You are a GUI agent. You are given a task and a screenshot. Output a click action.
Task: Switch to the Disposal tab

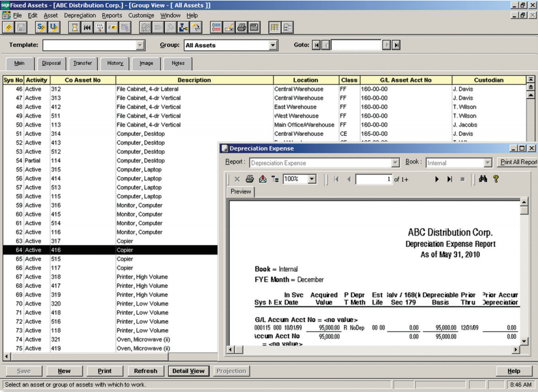coord(51,63)
